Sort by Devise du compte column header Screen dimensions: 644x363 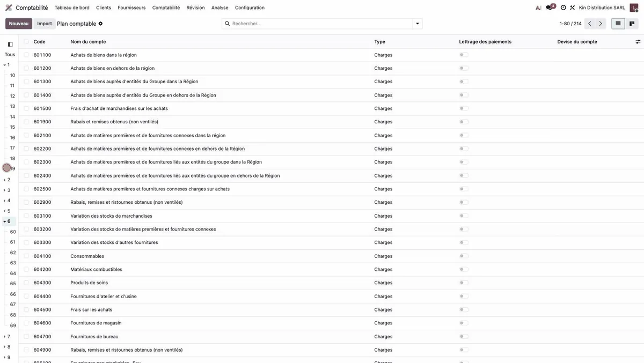tap(577, 42)
